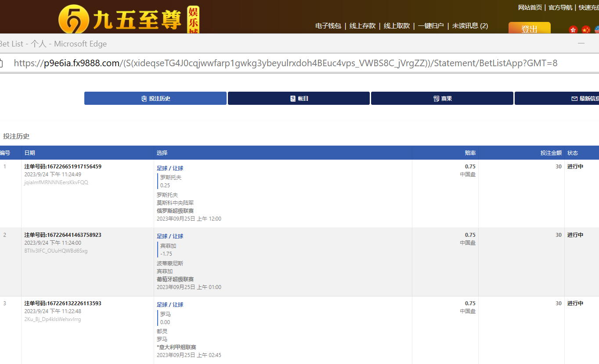Click the results icon on 赛果 tab
Screen dimensions: 599x364
click(436, 99)
